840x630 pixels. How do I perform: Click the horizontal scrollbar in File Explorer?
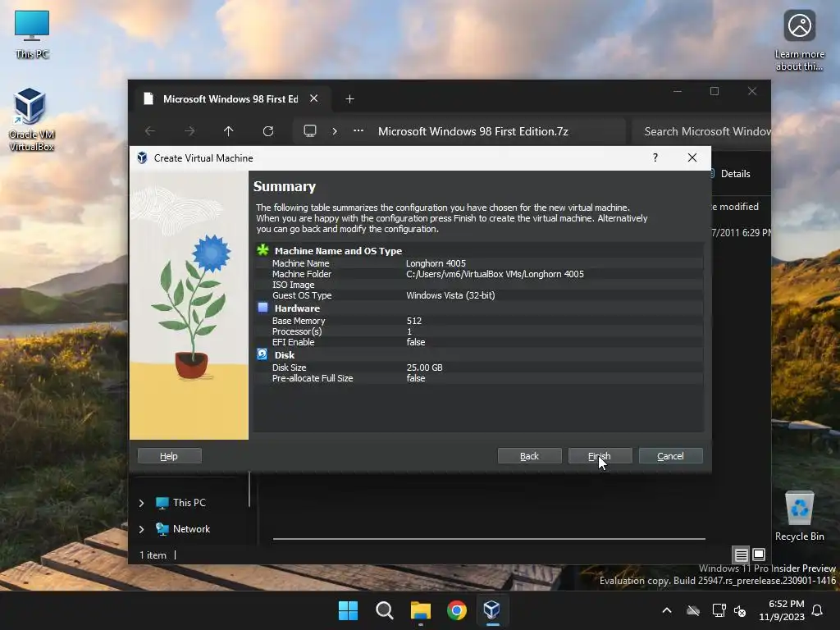(x=489, y=538)
